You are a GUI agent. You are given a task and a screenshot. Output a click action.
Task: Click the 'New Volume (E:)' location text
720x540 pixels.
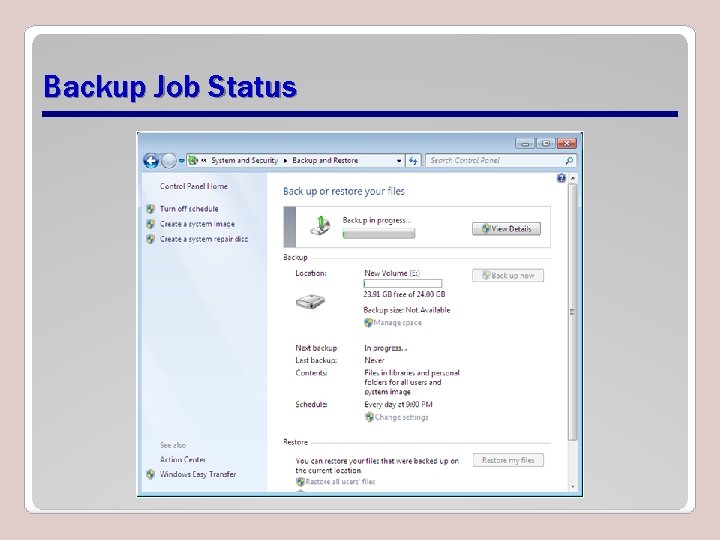[x=392, y=273]
